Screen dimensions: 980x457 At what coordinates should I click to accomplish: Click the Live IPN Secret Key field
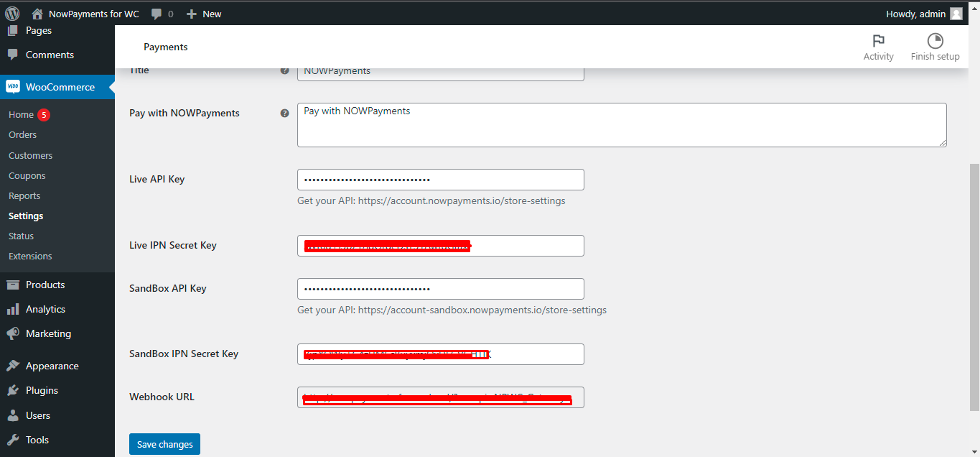(440, 245)
